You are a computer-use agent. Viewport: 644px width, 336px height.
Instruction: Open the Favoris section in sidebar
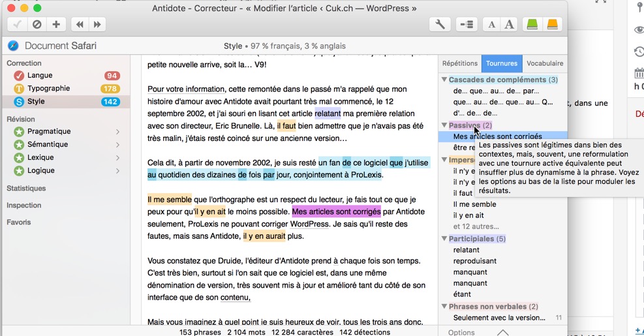click(18, 222)
